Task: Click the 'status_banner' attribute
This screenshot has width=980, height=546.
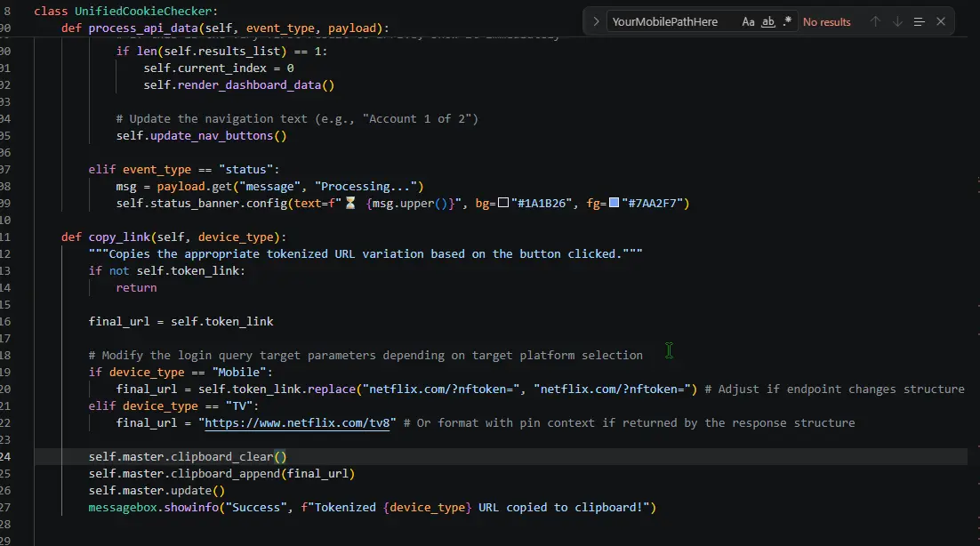Action: 195,203
